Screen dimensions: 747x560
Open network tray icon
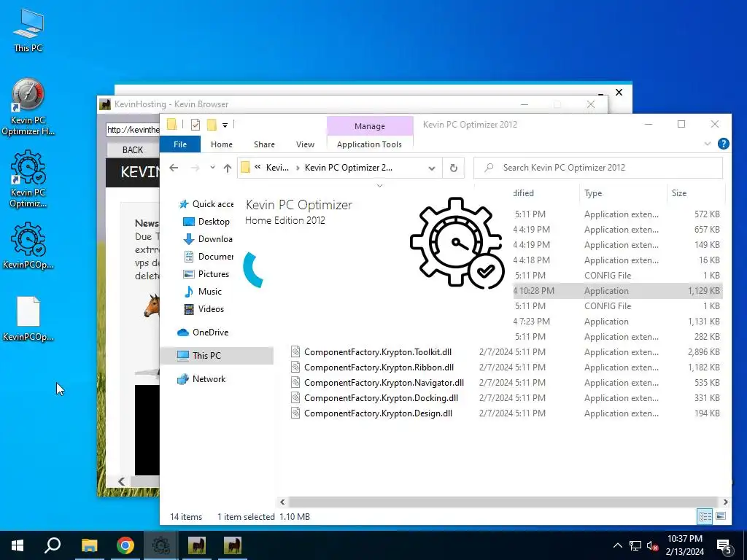tap(635, 545)
